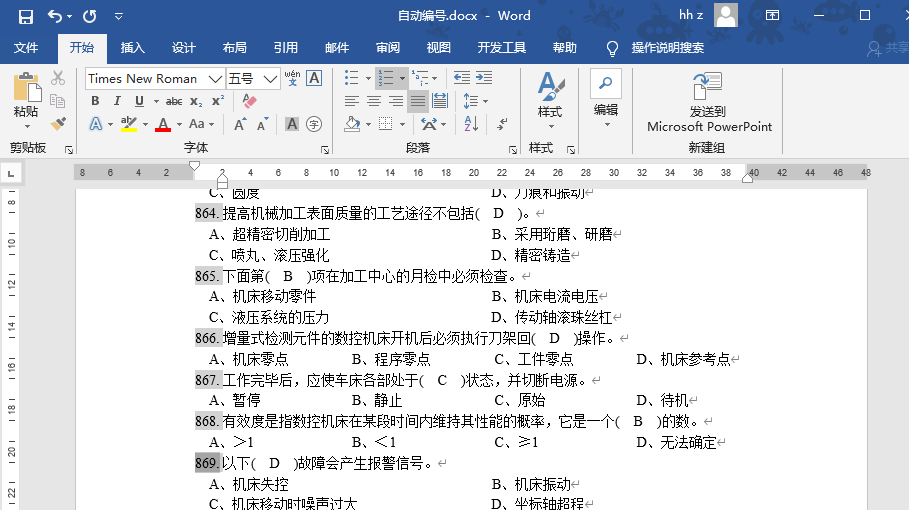Open the font size 五号 dropdown
Image resolution: width=909 pixels, height=510 pixels.
[x=270, y=79]
